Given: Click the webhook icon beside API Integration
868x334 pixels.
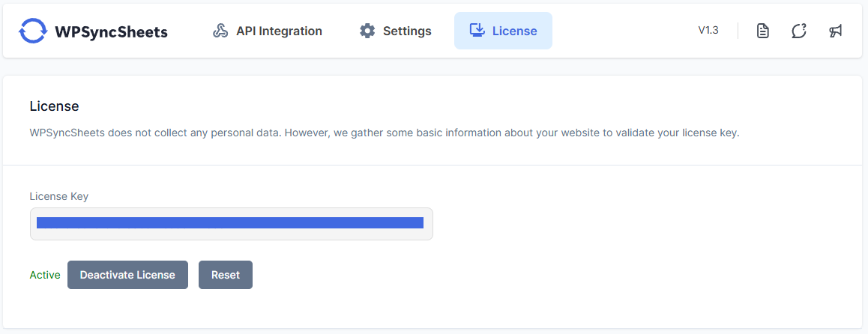Looking at the screenshot, I should [220, 31].
